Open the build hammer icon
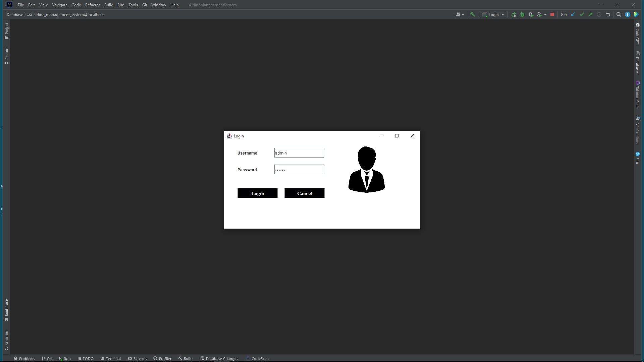644x362 pixels. pyautogui.click(x=472, y=14)
